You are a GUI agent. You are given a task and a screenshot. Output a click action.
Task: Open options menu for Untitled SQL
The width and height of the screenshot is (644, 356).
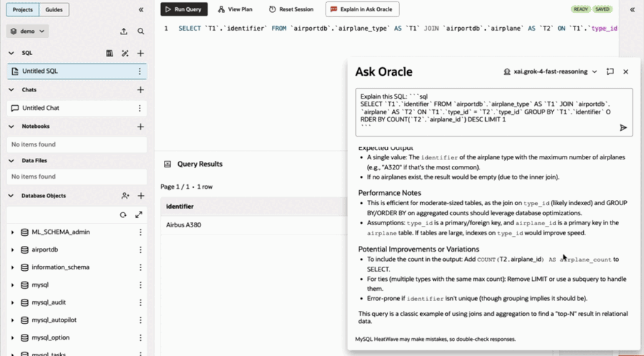[140, 71]
